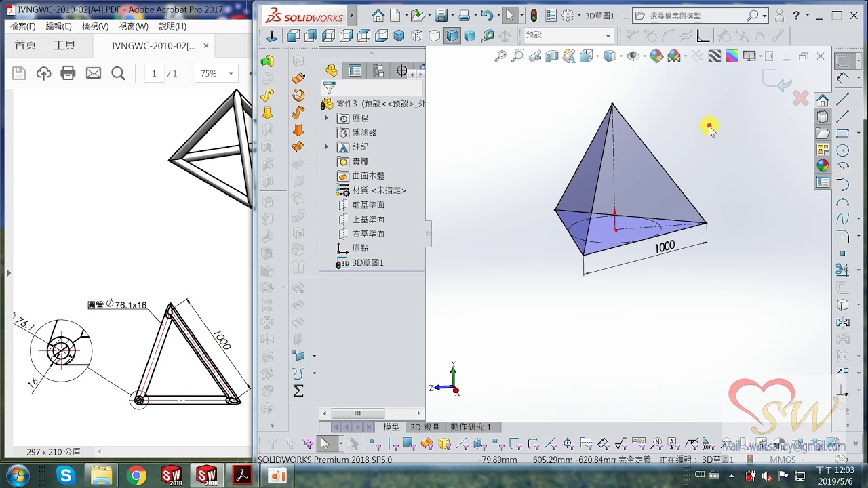Screen dimensions: 868x488
Task: Expand the 歷程 history tree node
Action: point(326,118)
